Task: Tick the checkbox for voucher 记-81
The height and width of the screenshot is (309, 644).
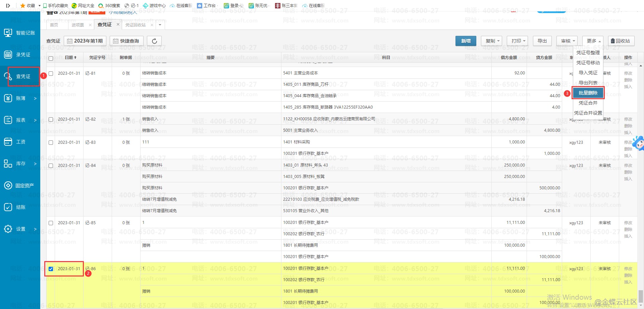Action: point(51,73)
